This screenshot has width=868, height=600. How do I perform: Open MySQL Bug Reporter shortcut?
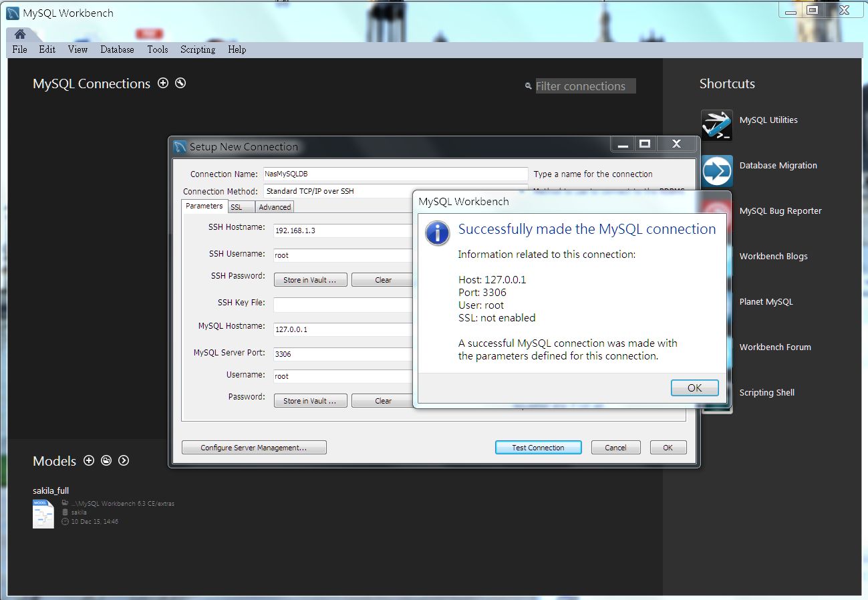coord(780,211)
